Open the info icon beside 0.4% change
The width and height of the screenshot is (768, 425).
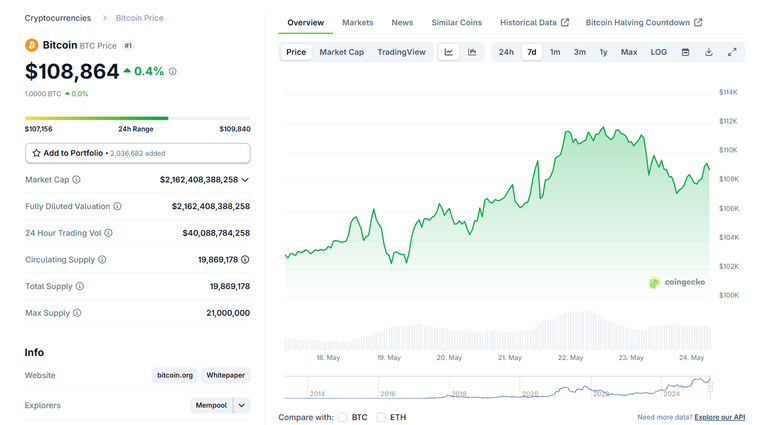(173, 71)
